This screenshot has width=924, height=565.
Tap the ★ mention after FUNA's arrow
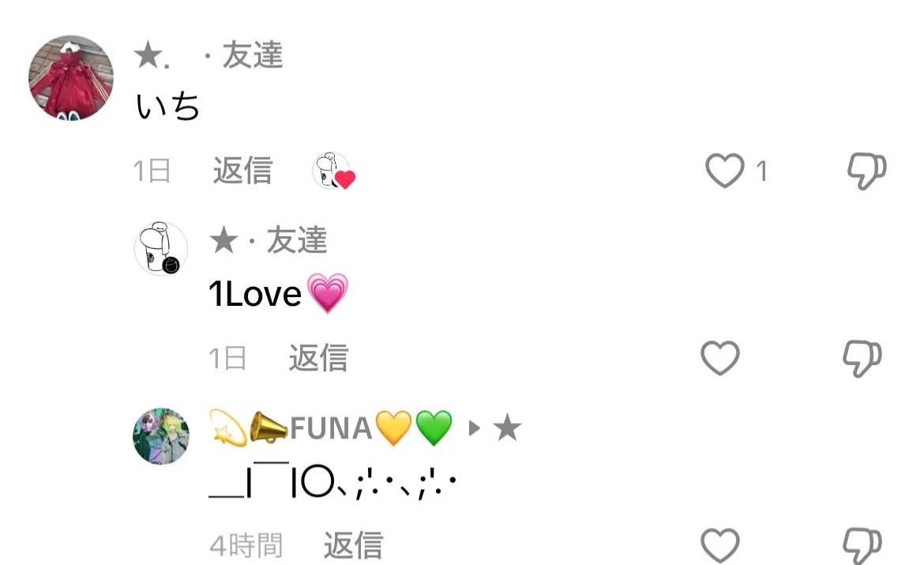coord(507,428)
